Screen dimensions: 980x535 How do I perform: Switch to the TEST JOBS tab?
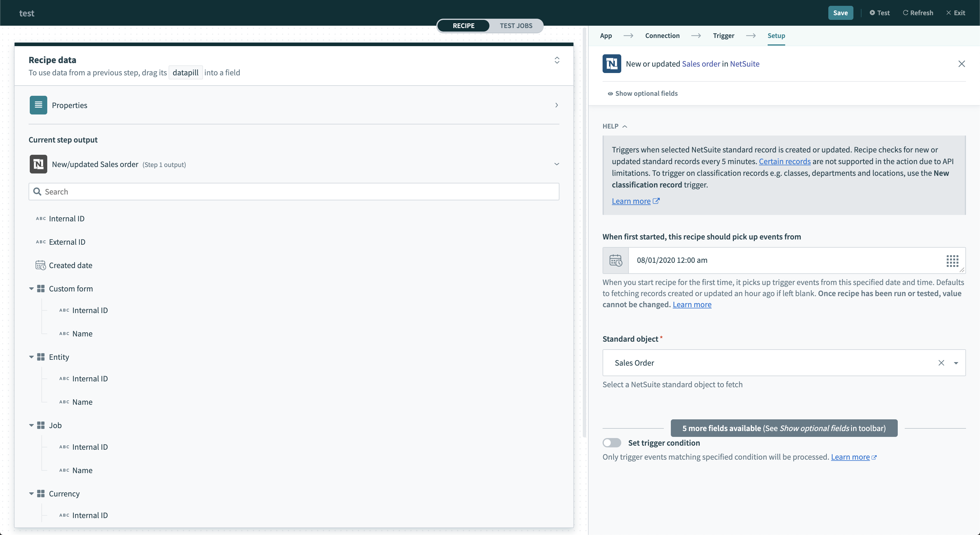pos(516,25)
